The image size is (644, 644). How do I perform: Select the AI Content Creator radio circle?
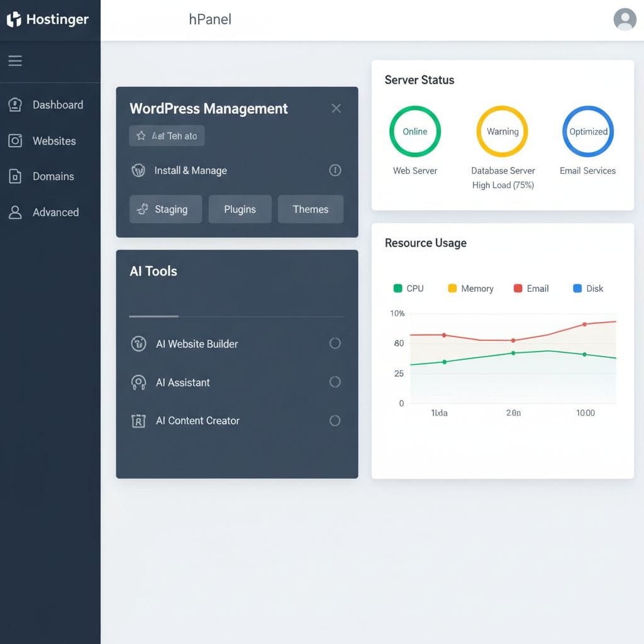tap(335, 421)
